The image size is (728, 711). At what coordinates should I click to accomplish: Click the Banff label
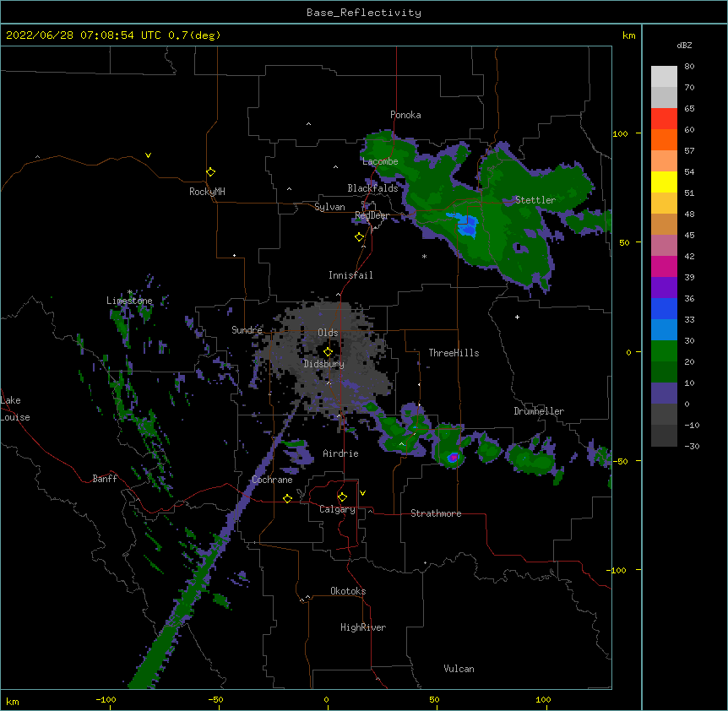coord(105,479)
